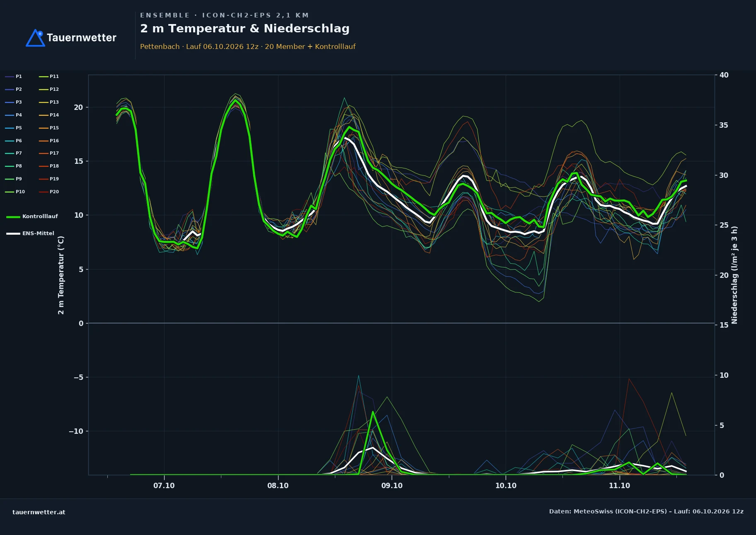The image size is (756, 535).
Task: Click the 11.10 date axis label
Action: [x=619, y=486]
